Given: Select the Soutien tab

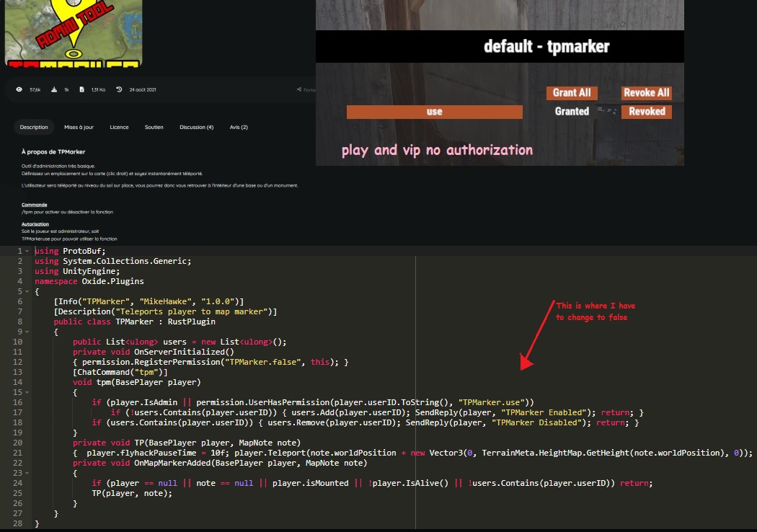Looking at the screenshot, I should [x=154, y=128].
